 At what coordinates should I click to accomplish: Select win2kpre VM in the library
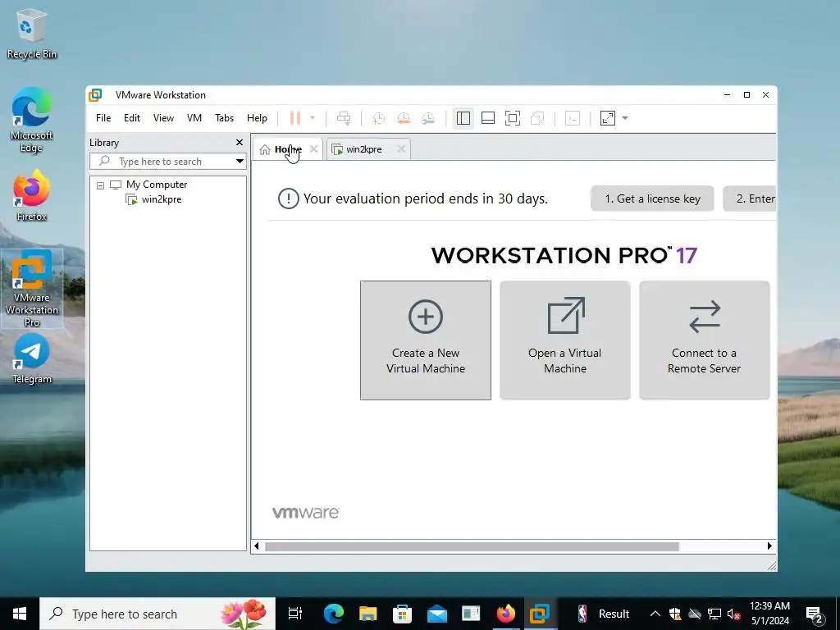[162, 199]
